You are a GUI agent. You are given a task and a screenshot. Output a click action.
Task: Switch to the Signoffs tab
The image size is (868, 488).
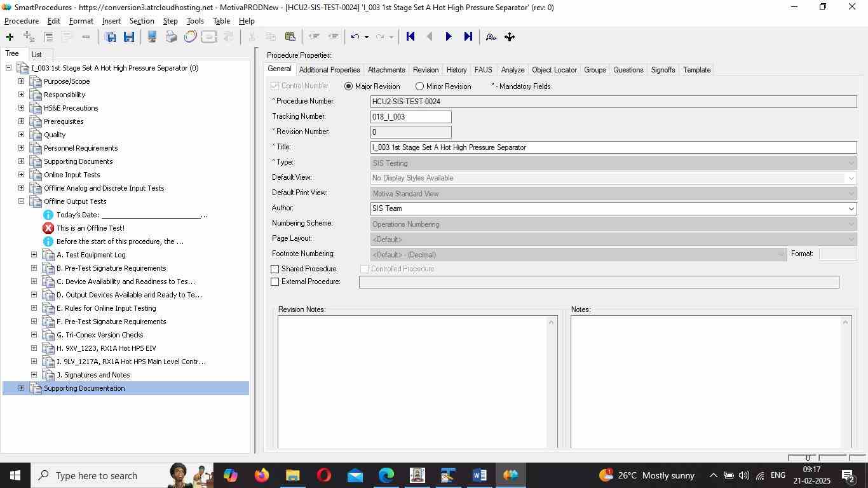coord(663,70)
